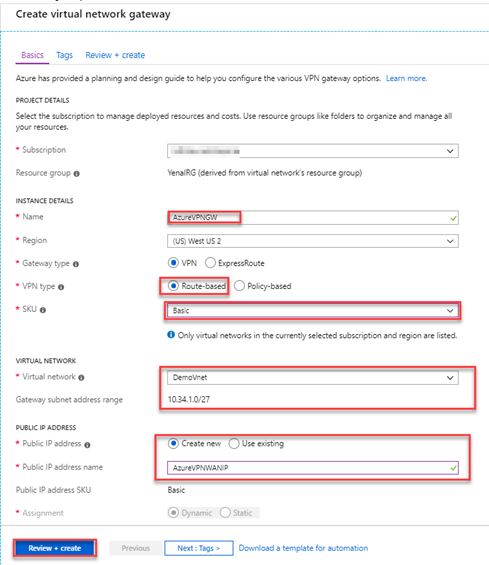The width and height of the screenshot is (489, 565).
Task: Expand the Region dropdown showing West US 2
Action: click(x=313, y=241)
